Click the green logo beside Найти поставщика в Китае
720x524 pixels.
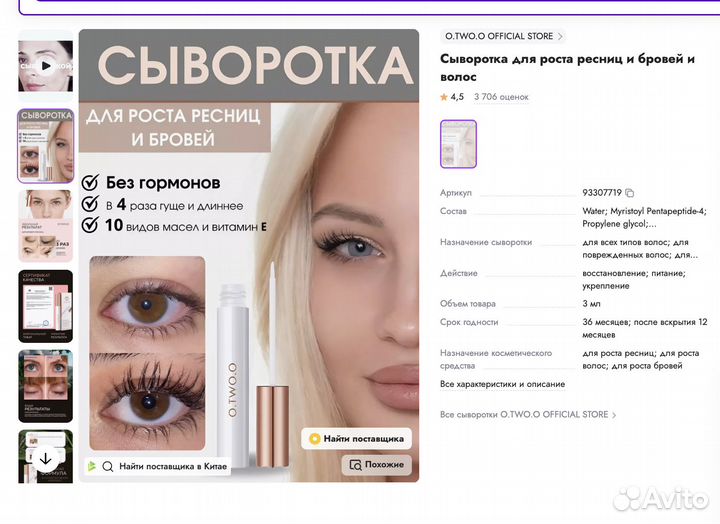(92, 467)
